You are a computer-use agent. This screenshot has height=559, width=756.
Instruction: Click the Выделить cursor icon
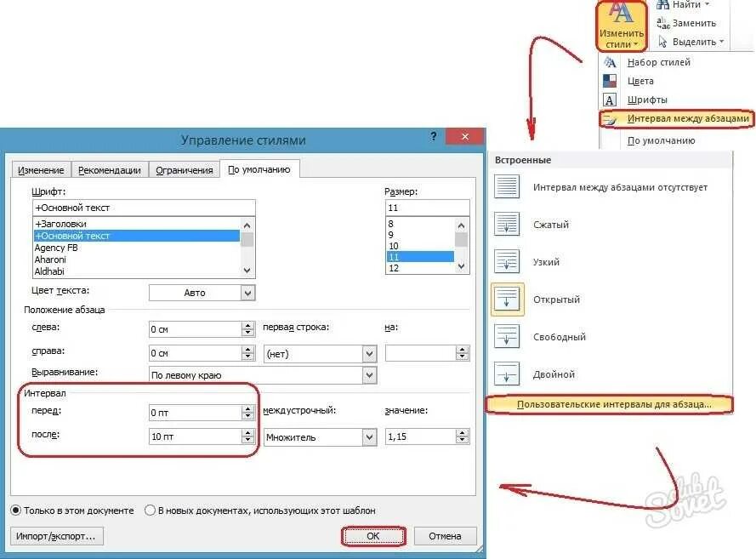click(x=663, y=42)
